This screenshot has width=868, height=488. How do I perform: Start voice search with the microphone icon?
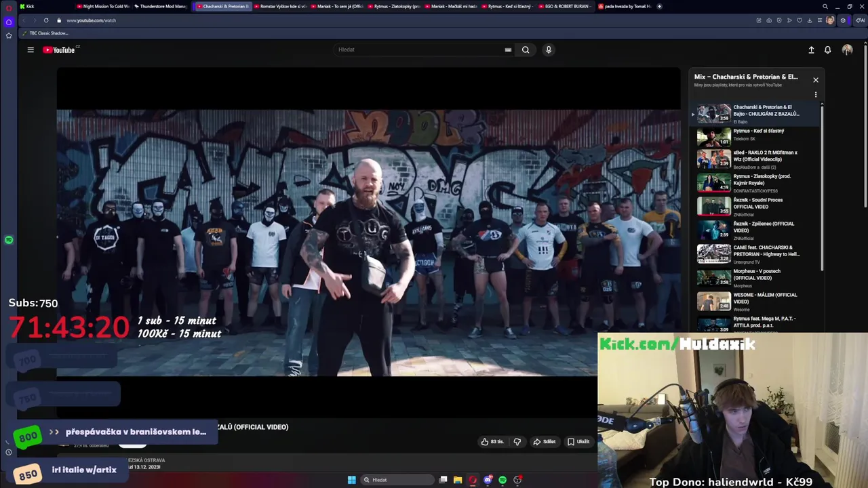point(549,49)
